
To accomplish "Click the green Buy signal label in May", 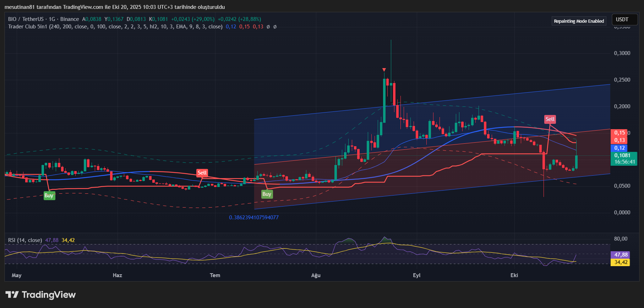I will coord(49,196).
